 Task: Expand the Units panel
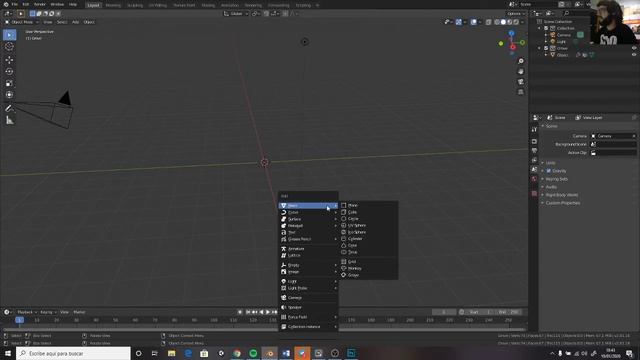tap(550, 163)
